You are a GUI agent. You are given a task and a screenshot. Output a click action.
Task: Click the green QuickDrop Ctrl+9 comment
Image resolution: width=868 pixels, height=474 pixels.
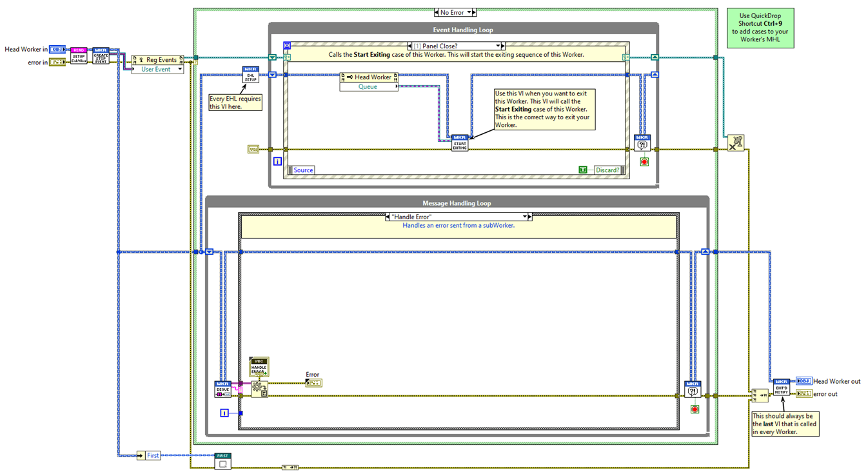[x=760, y=28]
